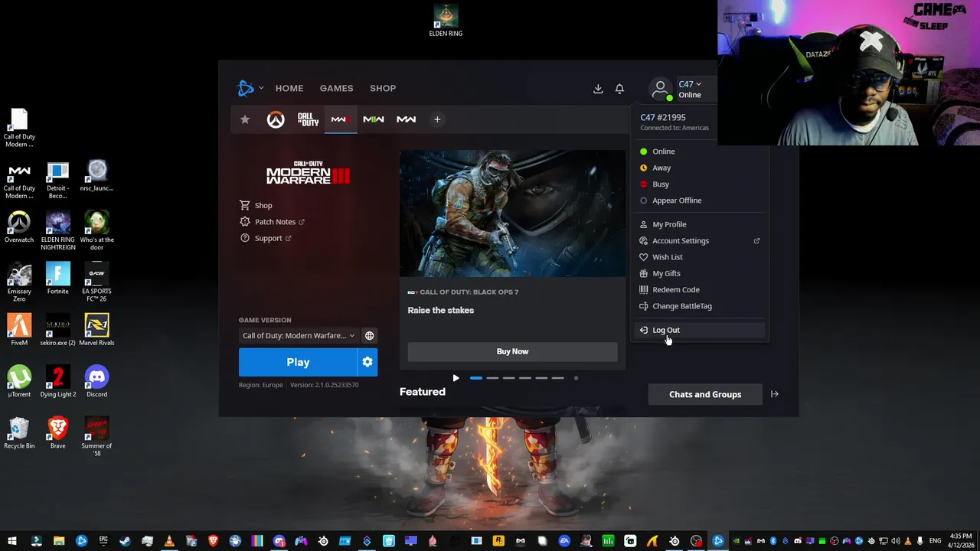Open the Battle.net downloads icon
The image size is (980, 551).
click(598, 89)
